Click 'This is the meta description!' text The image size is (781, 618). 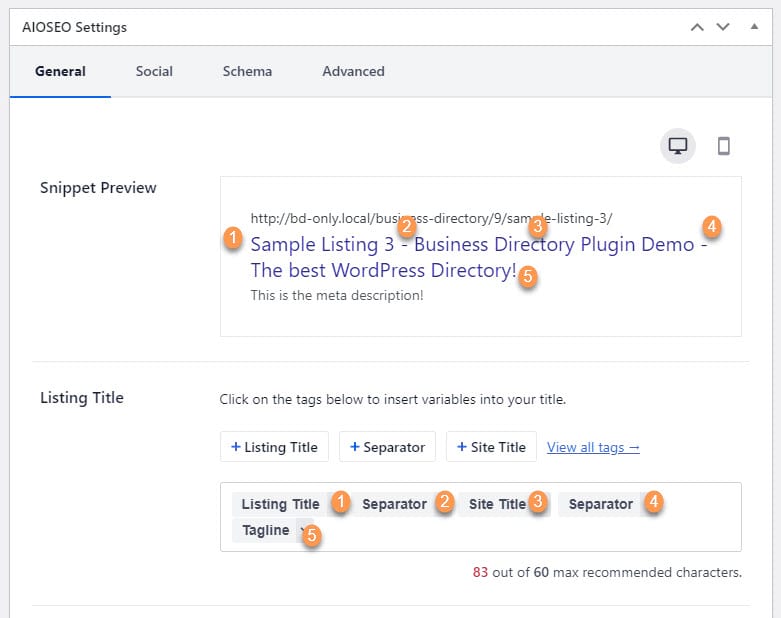point(337,295)
